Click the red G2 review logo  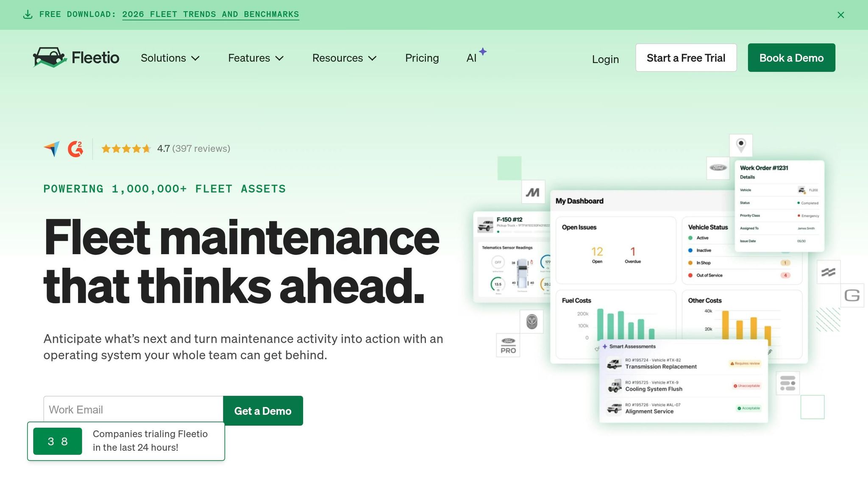[x=75, y=149]
